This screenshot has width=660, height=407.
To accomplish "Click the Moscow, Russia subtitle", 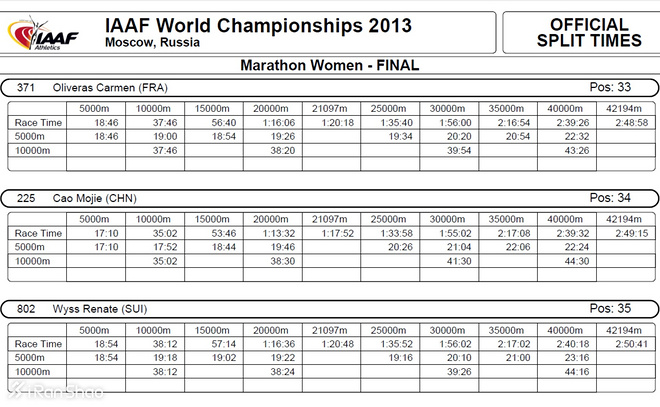I will click(152, 43).
